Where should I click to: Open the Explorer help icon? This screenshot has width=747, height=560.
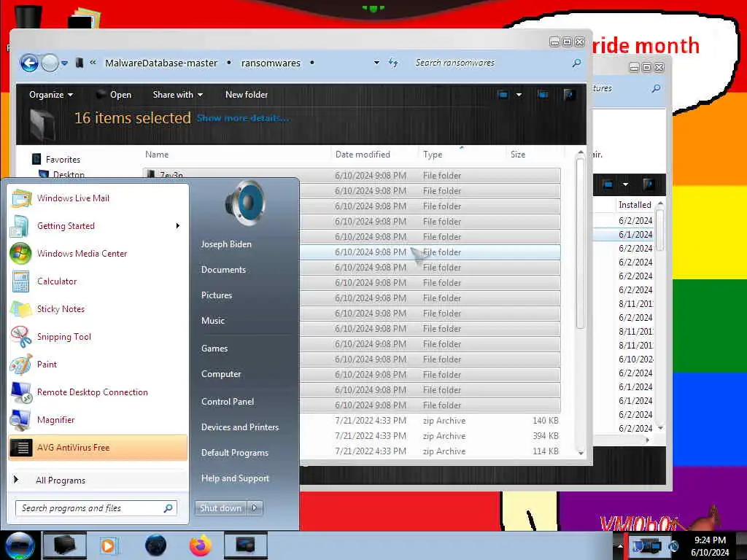(x=569, y=95)
